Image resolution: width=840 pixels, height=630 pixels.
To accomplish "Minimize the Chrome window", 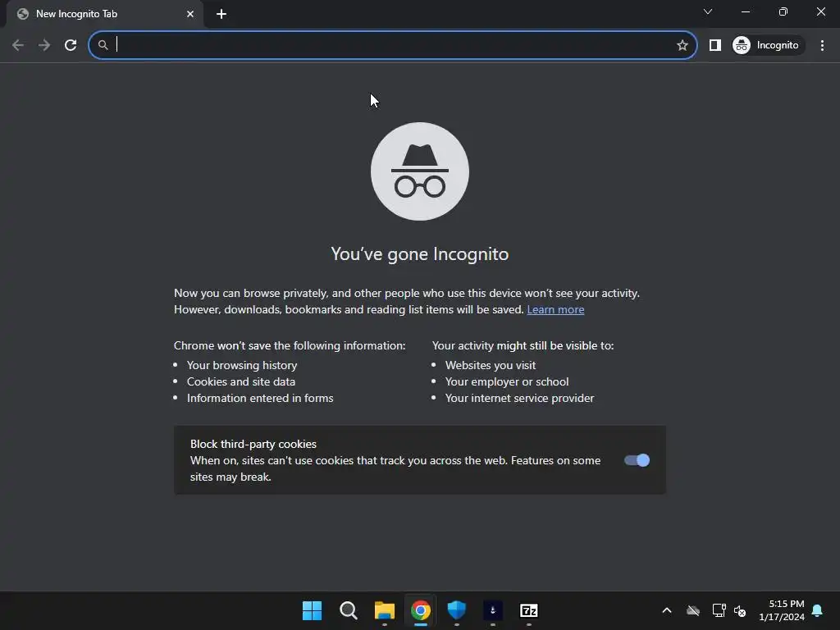I will coord(745,11).
